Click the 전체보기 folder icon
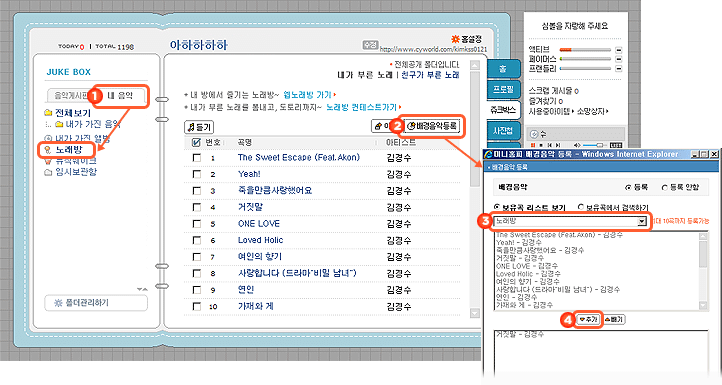 pyautogui.click(x=48, y=113)
